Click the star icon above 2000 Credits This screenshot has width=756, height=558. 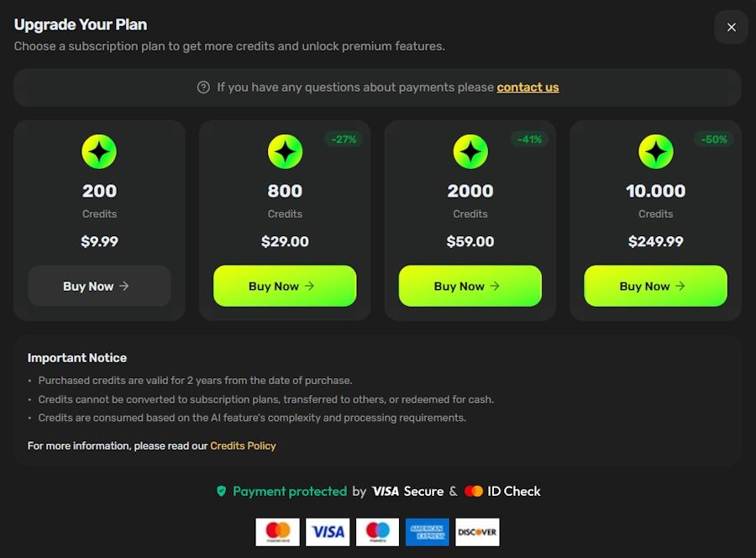tap(470, 151)
